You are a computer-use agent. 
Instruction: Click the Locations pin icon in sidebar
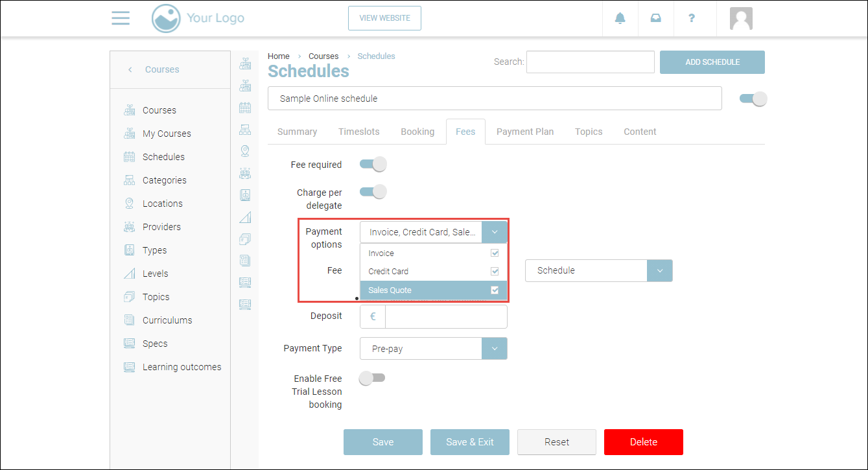(x=129, y=204)
